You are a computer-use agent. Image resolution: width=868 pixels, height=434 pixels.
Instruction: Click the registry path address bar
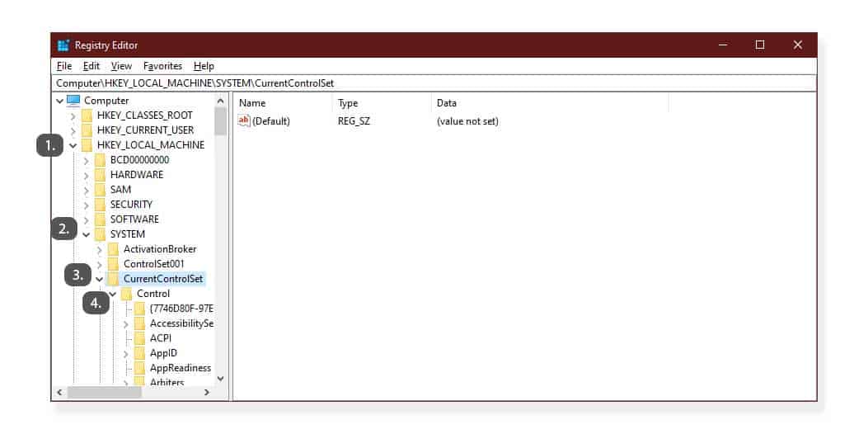click(434, 83)
